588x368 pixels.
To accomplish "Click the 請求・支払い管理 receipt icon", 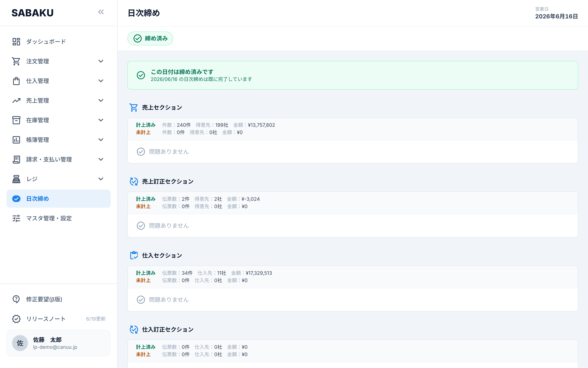I will (16, 159).
